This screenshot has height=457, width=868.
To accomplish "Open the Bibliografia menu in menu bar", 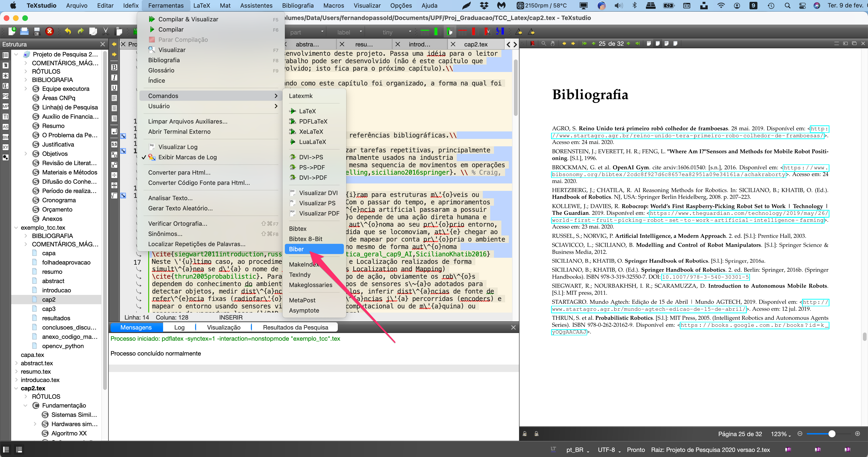I will pos(298,5).
